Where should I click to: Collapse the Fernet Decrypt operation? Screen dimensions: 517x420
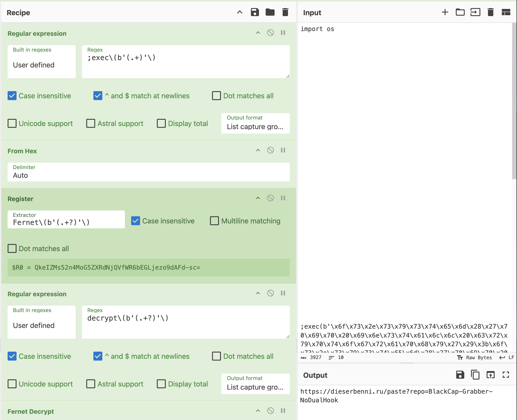click(x=258, y=411)
